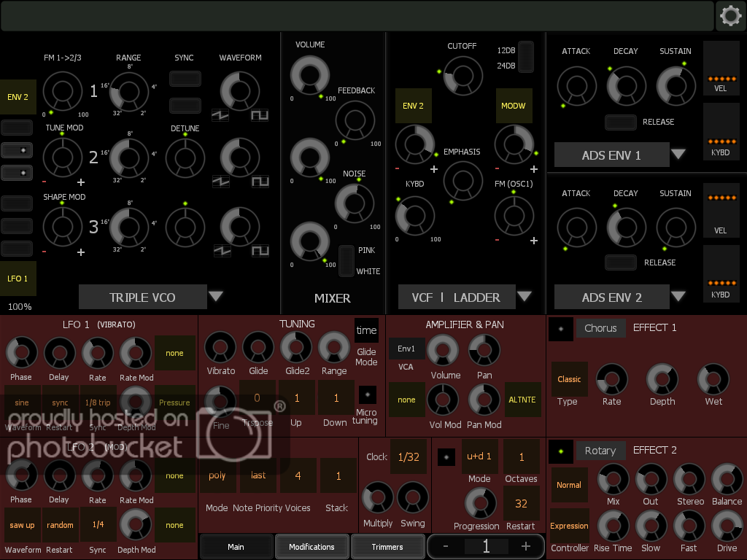
Task: Click plus icon under filter ENV 2 knob
Action: (x=434, y=169)
